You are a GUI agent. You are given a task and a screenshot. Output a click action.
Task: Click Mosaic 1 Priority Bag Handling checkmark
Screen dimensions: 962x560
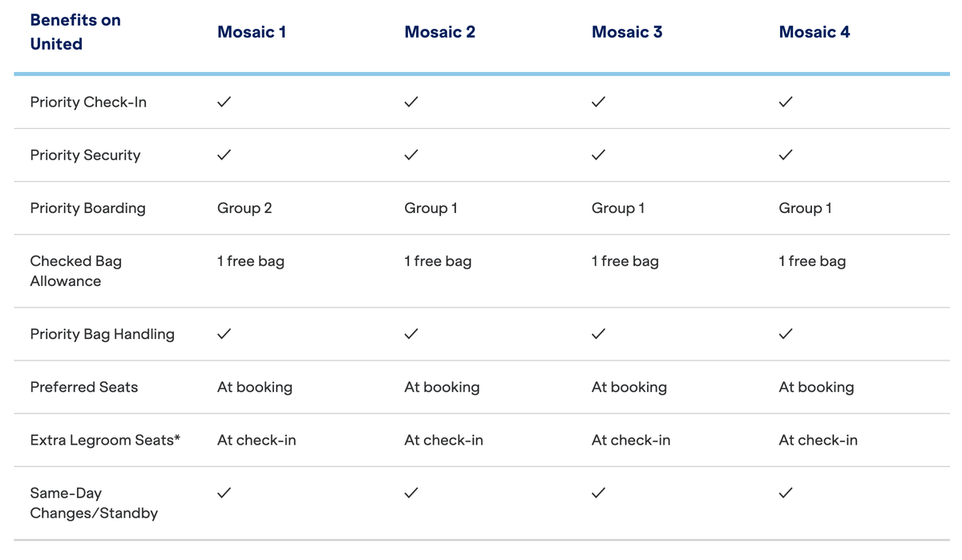(x=224, y=333)
